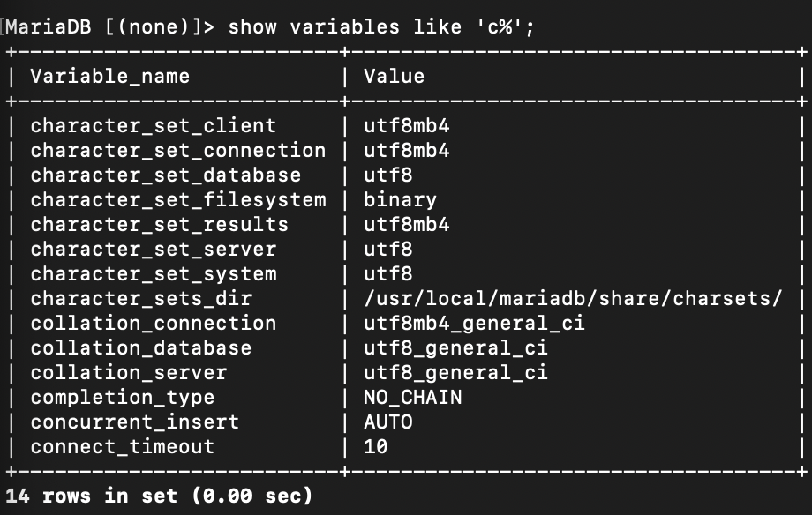812x515 pixels.
Task: Click the collation_database variable name
Action: [x=140, y=348]
